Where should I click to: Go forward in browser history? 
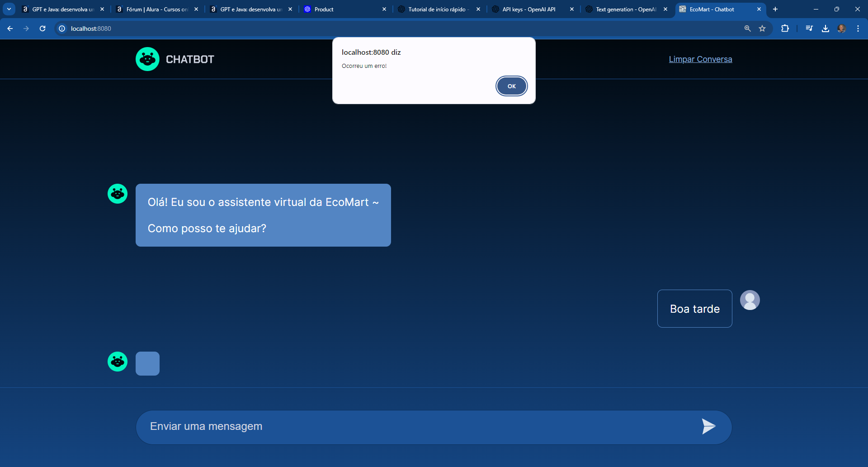pyautogui.click(x=26, y=29)
